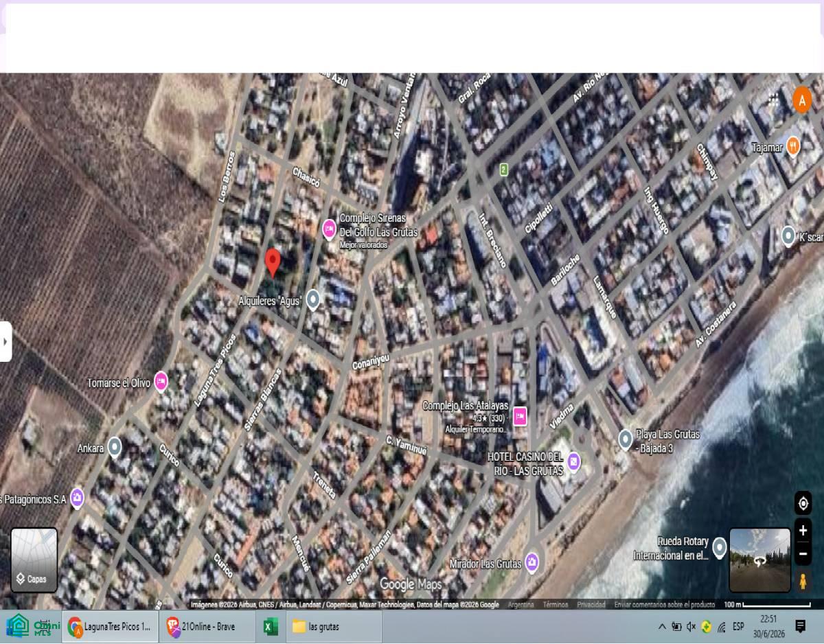Image resolution: width=824 pixels, height=644 pixels.
Task: Switch the ESP keyboard language indicator
Action: (x=738, y=626)
